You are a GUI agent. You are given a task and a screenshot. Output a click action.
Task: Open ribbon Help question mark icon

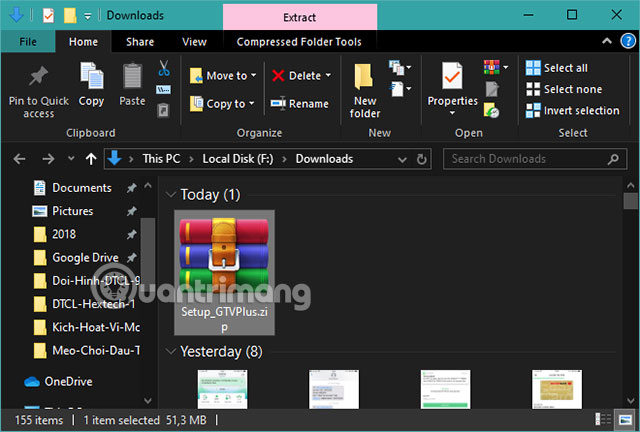coord(629,42)
